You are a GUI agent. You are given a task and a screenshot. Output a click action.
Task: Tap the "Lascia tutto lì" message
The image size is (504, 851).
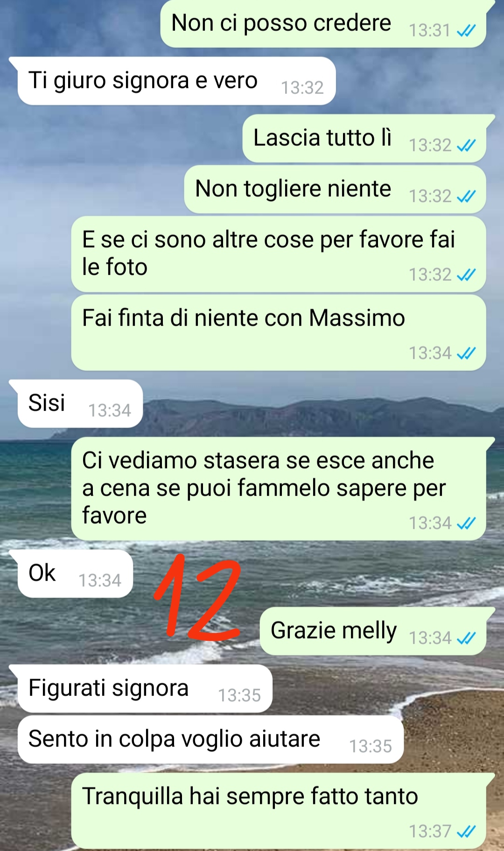(364, 138)
